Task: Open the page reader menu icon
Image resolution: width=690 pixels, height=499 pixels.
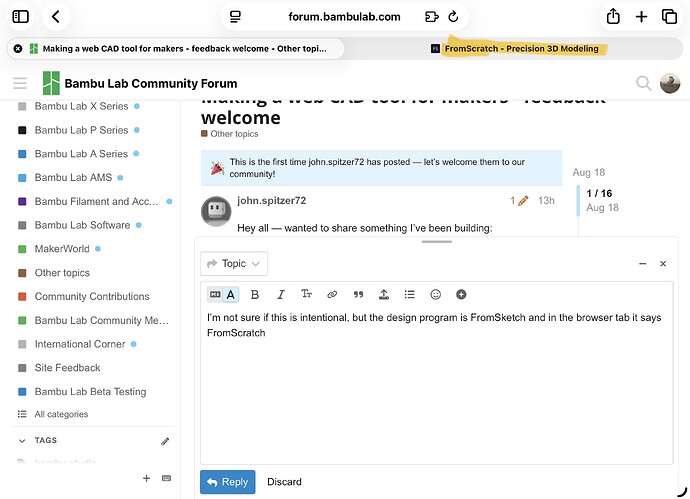Action: click(x=235, y=17)
